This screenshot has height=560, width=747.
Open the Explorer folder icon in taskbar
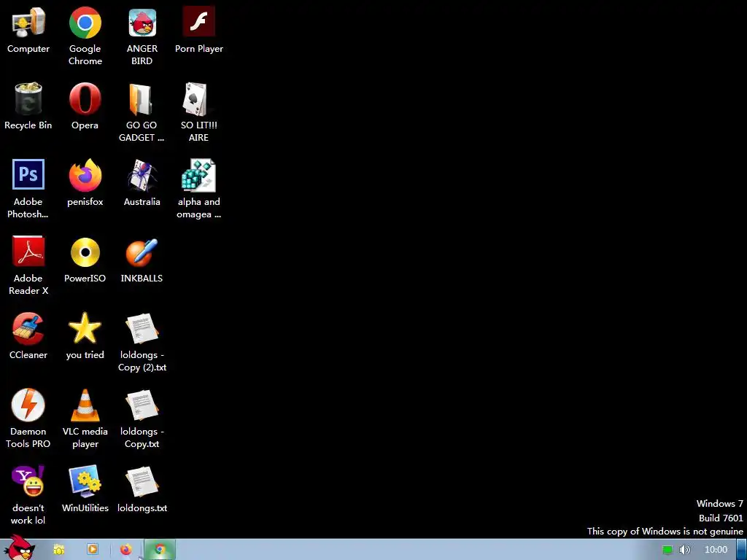[58, 550]
